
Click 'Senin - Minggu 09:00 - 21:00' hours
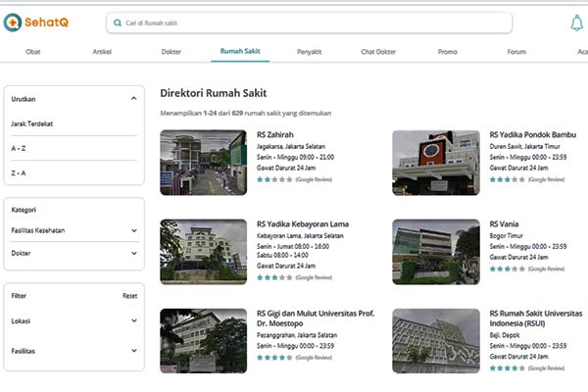[x=295, y=157]
